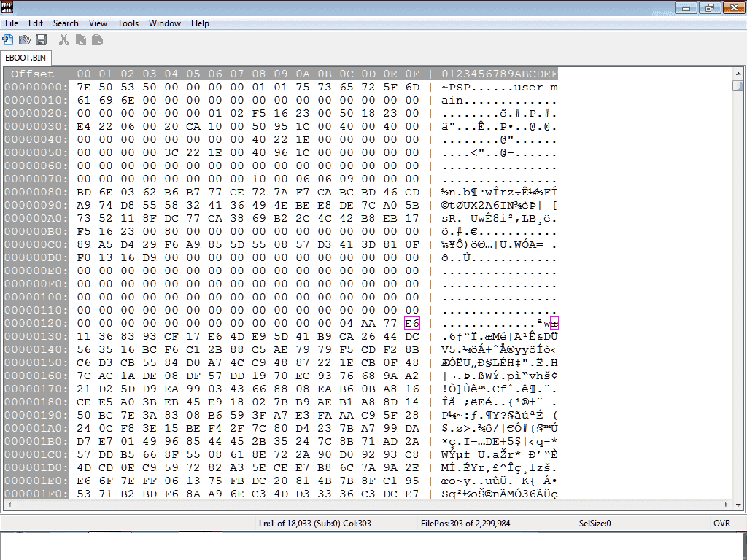Click byte F5 in row 000000B0

(83, 231)
